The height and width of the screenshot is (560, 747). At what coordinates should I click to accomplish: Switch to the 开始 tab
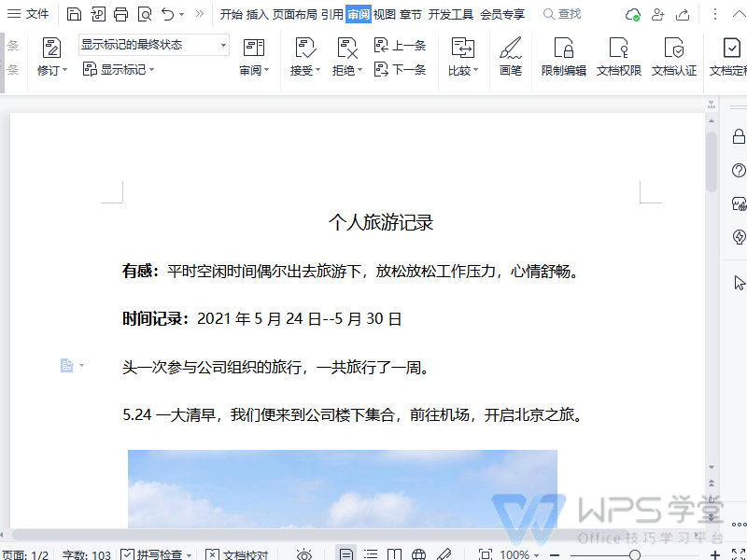point(232,15)
